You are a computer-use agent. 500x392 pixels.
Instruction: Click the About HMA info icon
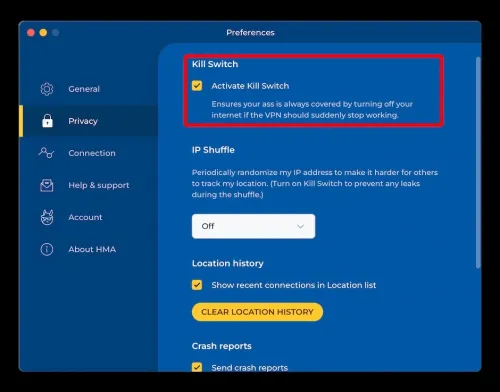click(47, 249)
